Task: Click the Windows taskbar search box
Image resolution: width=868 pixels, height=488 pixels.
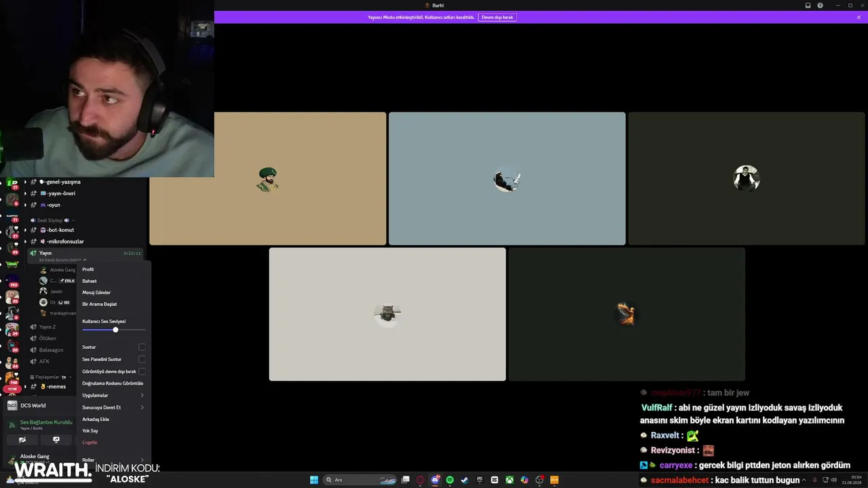Action: click(360, 480)
